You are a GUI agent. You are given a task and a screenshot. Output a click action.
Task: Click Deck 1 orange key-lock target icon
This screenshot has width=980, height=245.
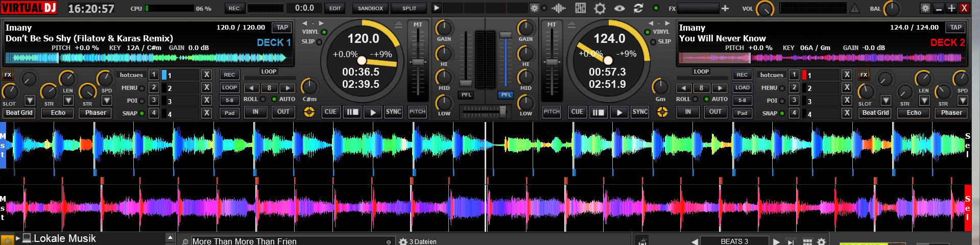(309, 112)
